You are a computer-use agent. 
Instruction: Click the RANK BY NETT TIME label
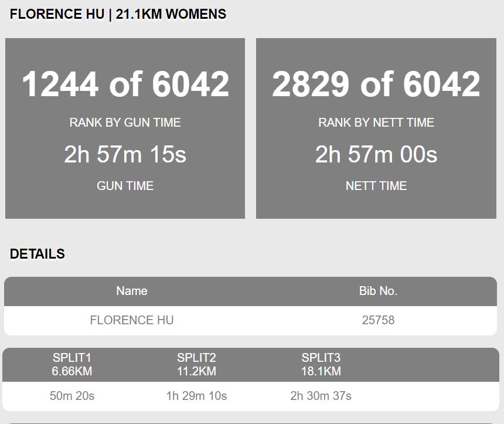tap(376, 123)
